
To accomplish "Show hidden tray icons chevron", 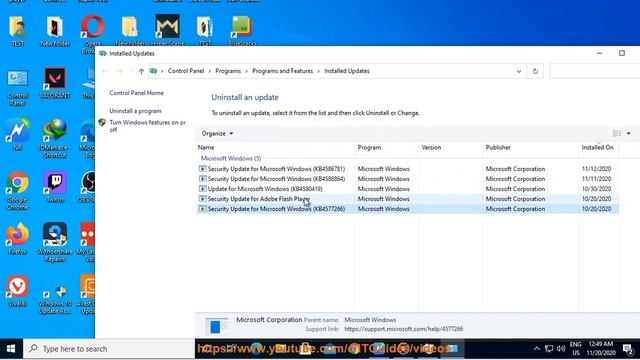I will [537, 349].
